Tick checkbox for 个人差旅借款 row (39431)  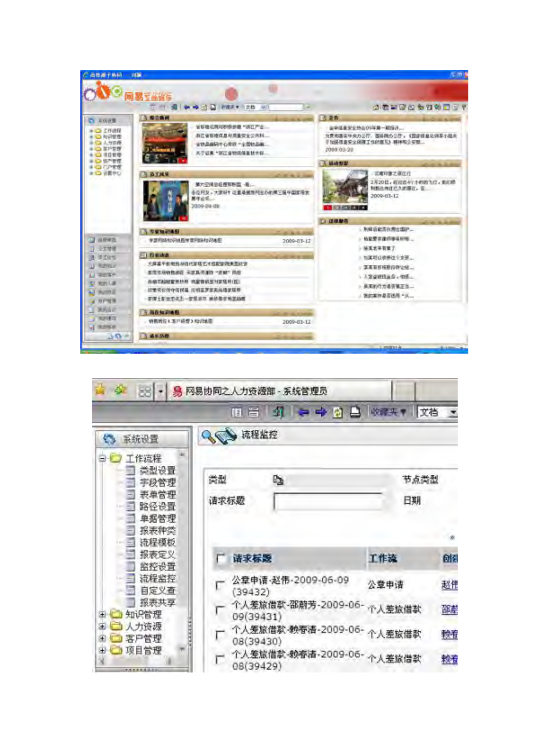pyautogui.click(x=219, y=610)
